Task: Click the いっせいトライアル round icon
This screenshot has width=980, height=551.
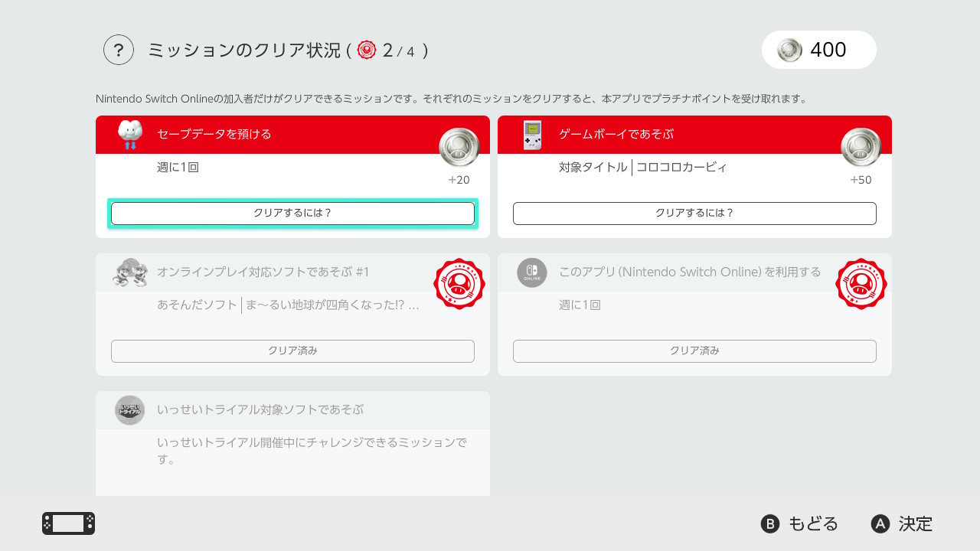Action: (x=130, y=410)
